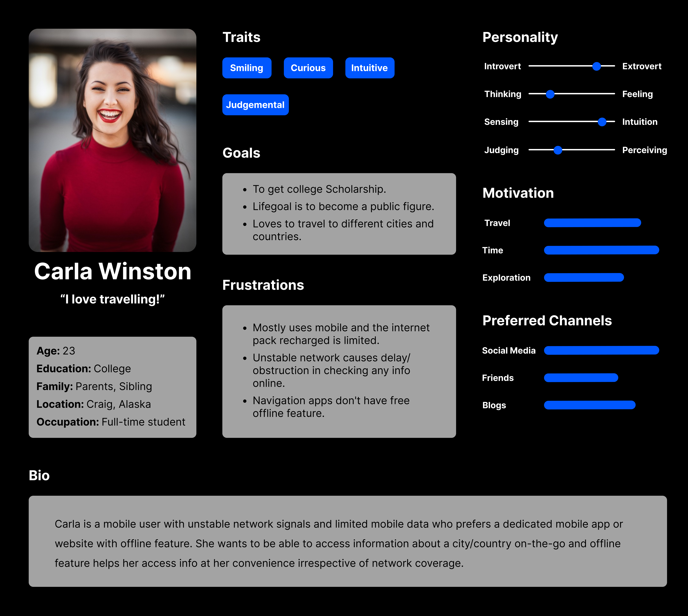Click the Smiling trait tag
688x616 pixels.
247,68
